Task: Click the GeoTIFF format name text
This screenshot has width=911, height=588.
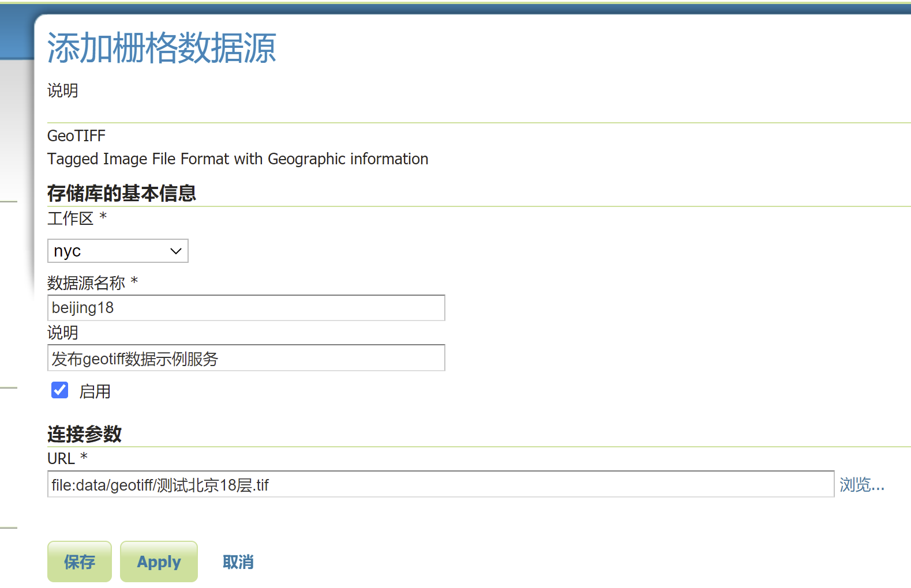Action: pos(76,136)
